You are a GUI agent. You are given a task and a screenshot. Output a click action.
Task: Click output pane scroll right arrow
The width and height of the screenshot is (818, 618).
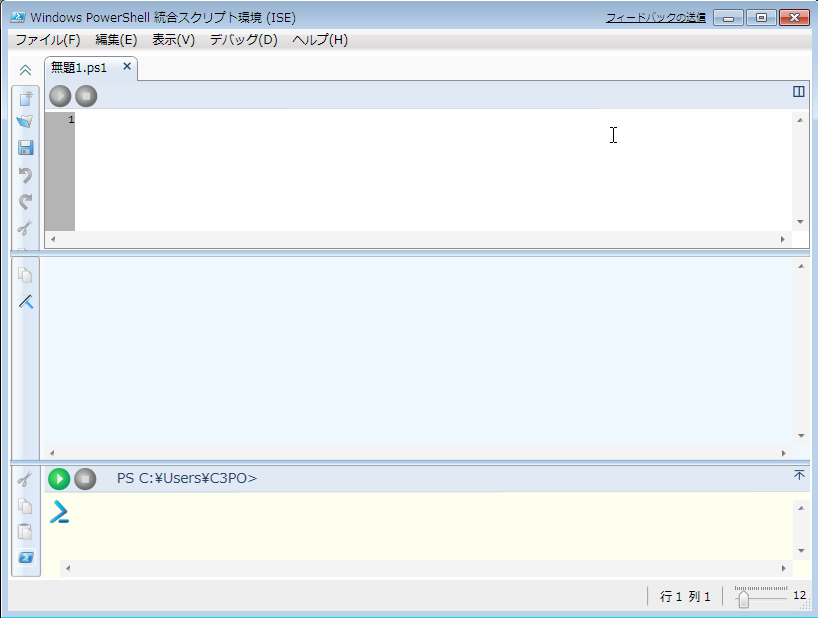pos(784,453)
